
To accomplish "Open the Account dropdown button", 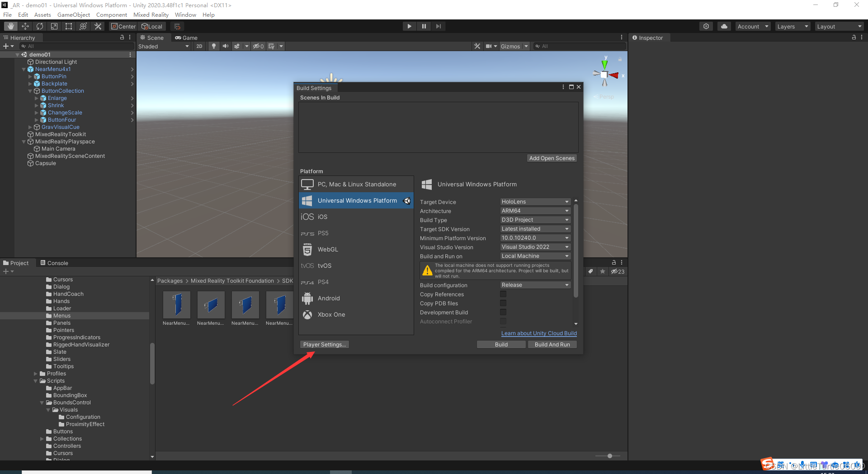I will point(753,26).
